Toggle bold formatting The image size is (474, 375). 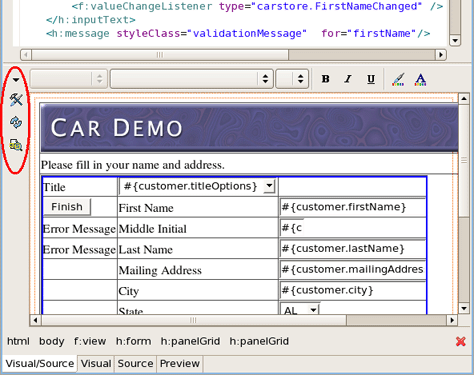click(x=325, y=79)
